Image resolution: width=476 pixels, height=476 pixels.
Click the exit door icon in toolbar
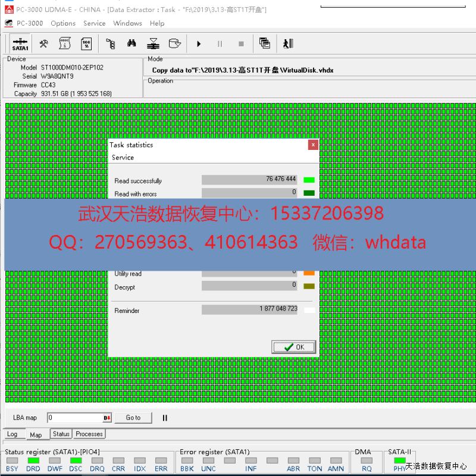click(x=289, y=43)
